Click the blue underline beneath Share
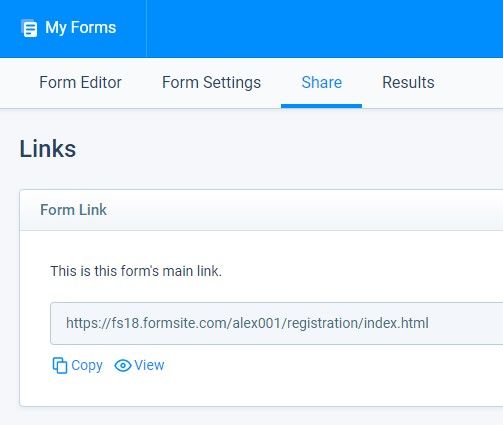 point(321,106)
